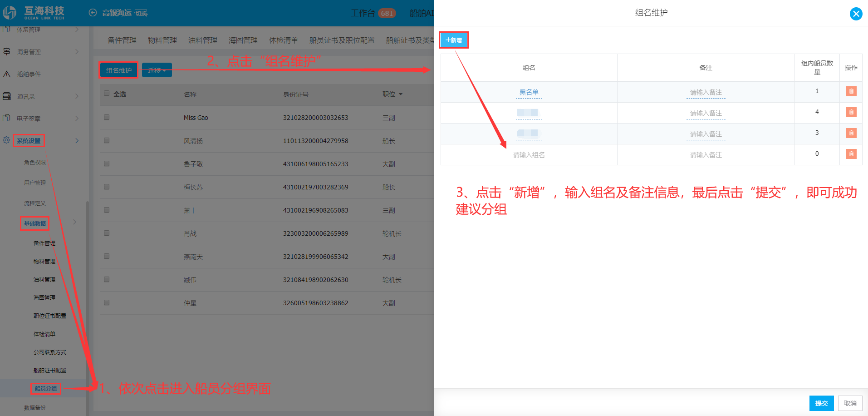The image size is (868, 416).
Task: Delete the group with 3 crew members
Action: click(851, 133)
